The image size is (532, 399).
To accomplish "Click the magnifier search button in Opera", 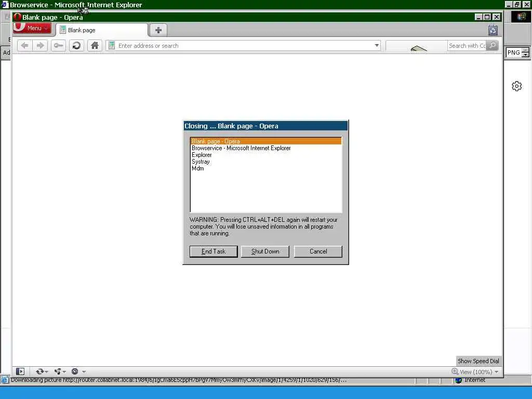I will click(x=493, y=46).
